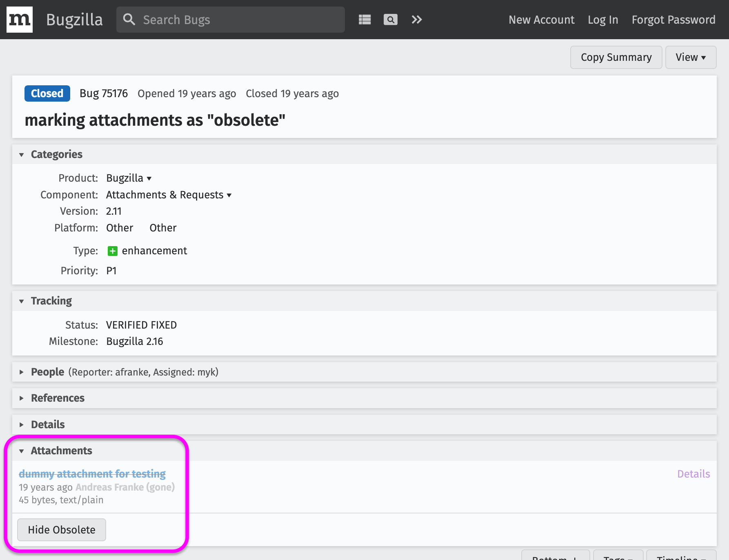729x560 pixels.
Task: Click the Priority value P1
Action: [x=111, y=271]
